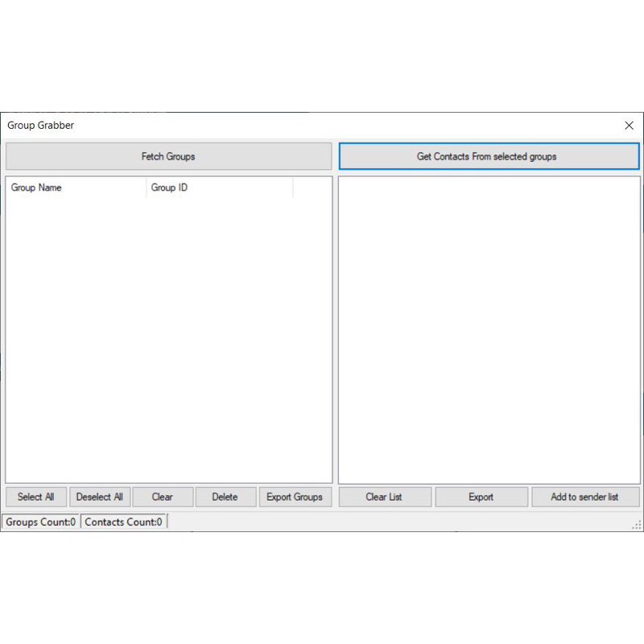The height and width of the screenshot is (644, 644).
Task: Click the Fetch Groups button
Action: point(168,156)
